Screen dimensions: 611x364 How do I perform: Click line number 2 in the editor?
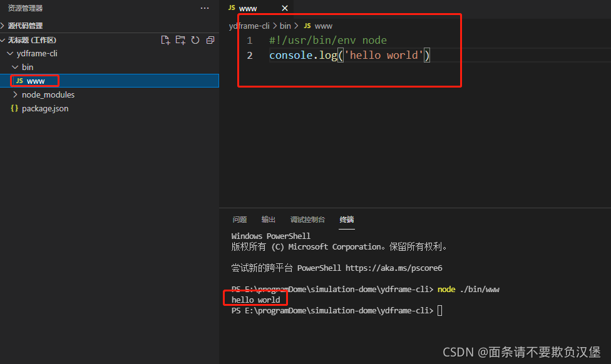coord(249,55)
